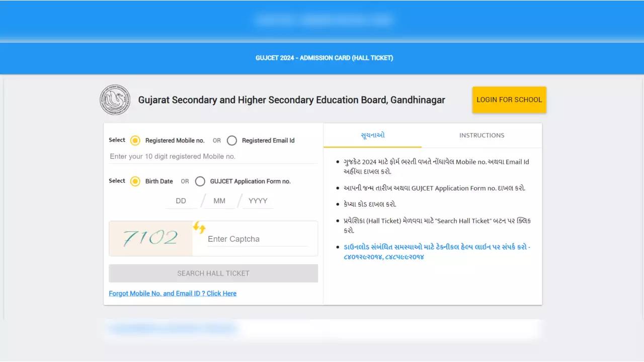
Task: Click the birth date instruction bullet text
Action: [x=434, y=188]
